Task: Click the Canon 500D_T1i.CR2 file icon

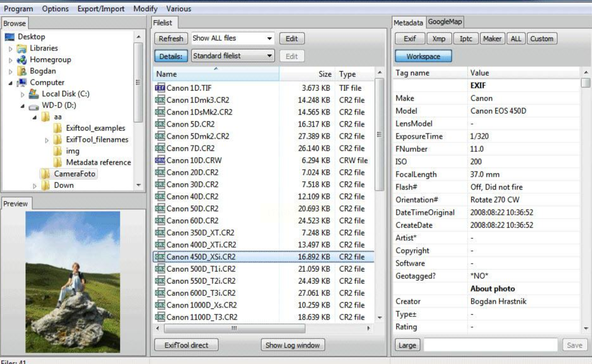Action: click(160, 269)
